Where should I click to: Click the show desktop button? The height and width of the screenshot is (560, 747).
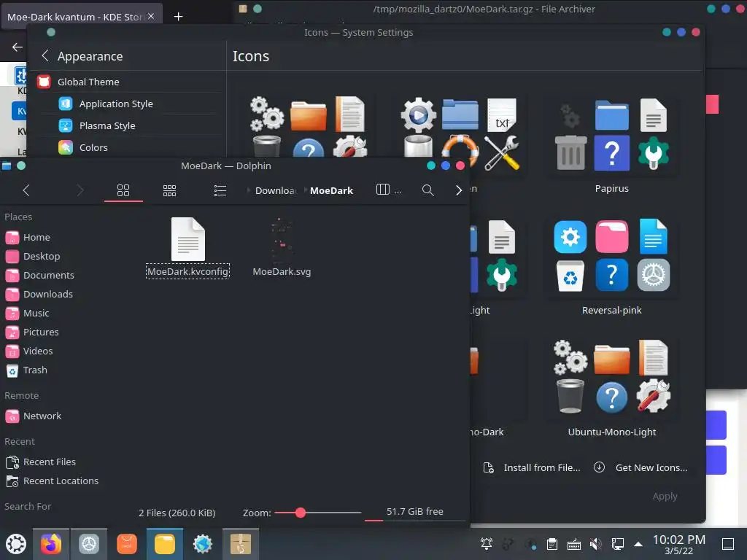point(728,544)
